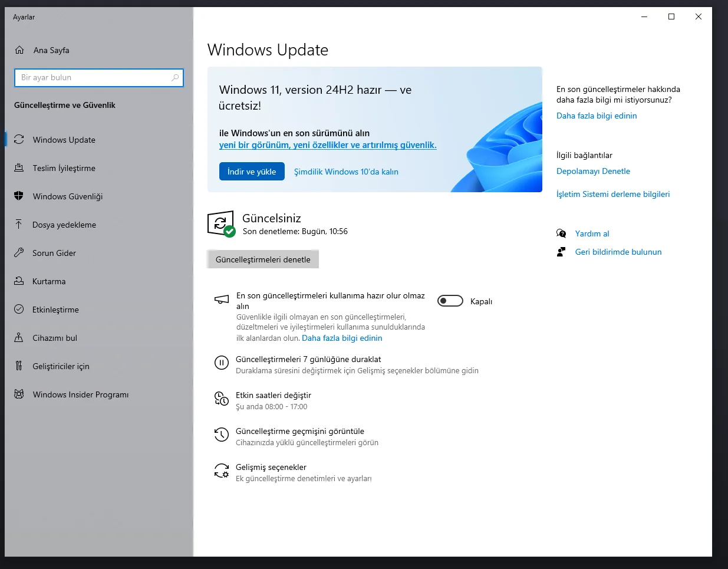This screenshot has width=728, height=569.
Task: Select Dosya yedekleme in the sidebar
Action: tap(98, 225)
